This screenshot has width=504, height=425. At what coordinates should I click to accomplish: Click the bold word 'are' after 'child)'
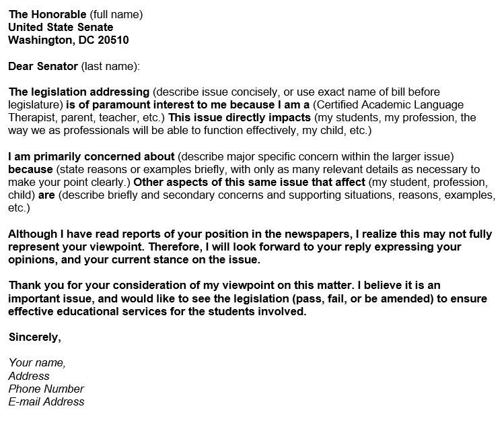point(46,195)
